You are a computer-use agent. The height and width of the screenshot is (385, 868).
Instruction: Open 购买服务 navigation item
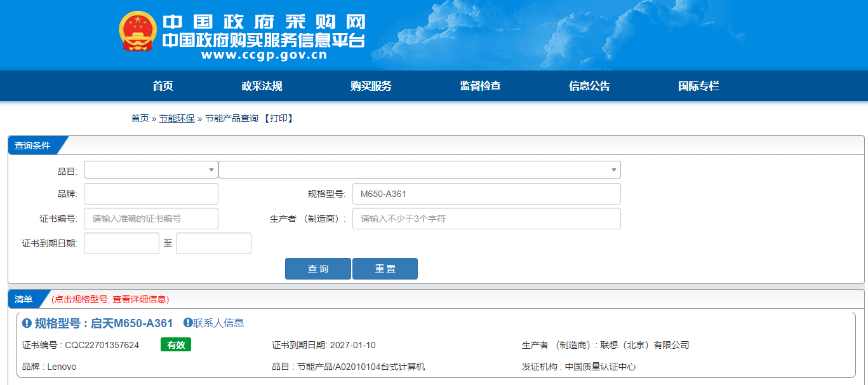pyautogui.click(x=371, y=86)
